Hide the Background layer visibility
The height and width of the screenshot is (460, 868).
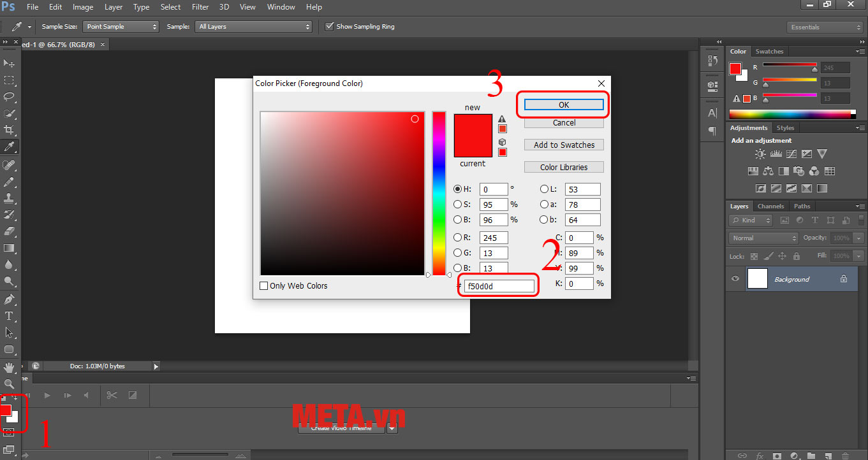point(736,279)
